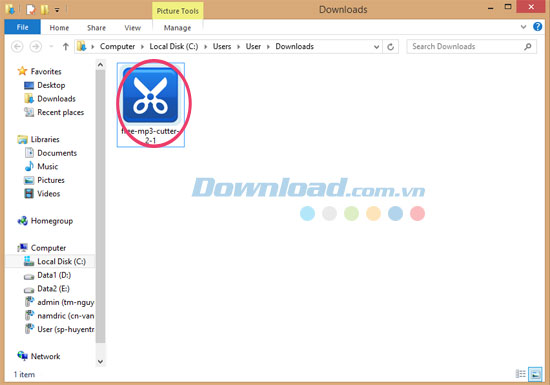
Task: Open the Music library
Action: 47,167
